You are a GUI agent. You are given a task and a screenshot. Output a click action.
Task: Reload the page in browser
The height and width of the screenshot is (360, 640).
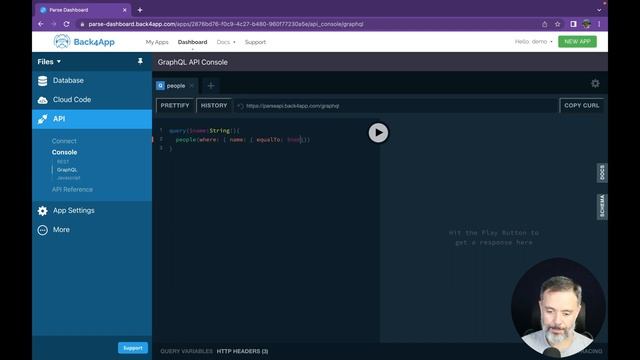(67, 24)
